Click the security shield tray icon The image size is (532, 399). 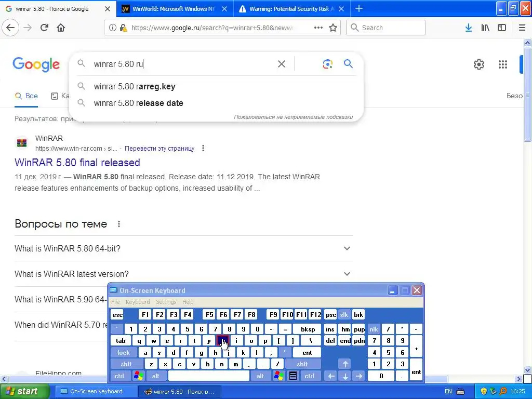pyautogui.click(x=484, y=391)
